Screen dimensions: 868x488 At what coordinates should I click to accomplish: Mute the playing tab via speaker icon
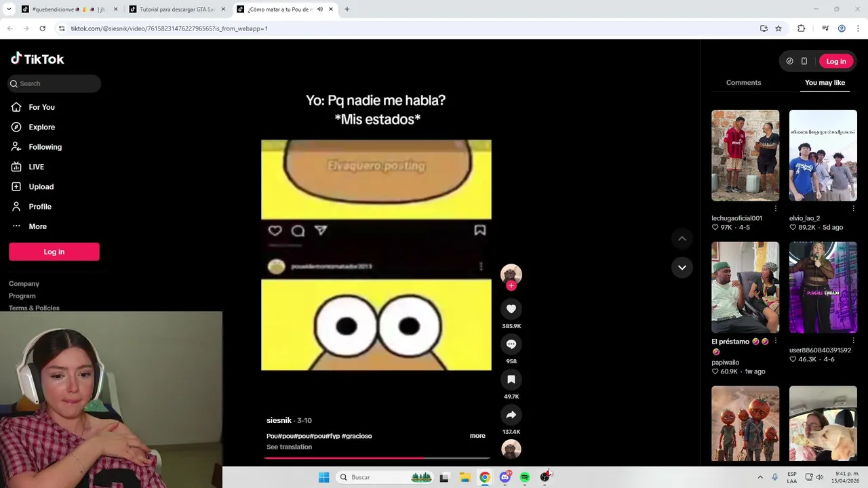click(320, 9)
